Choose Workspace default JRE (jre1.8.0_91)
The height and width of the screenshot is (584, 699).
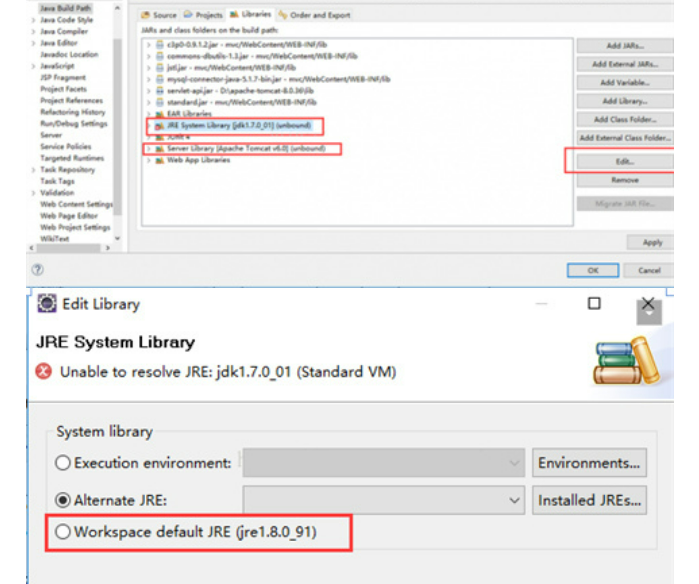[x=64, y=532]
